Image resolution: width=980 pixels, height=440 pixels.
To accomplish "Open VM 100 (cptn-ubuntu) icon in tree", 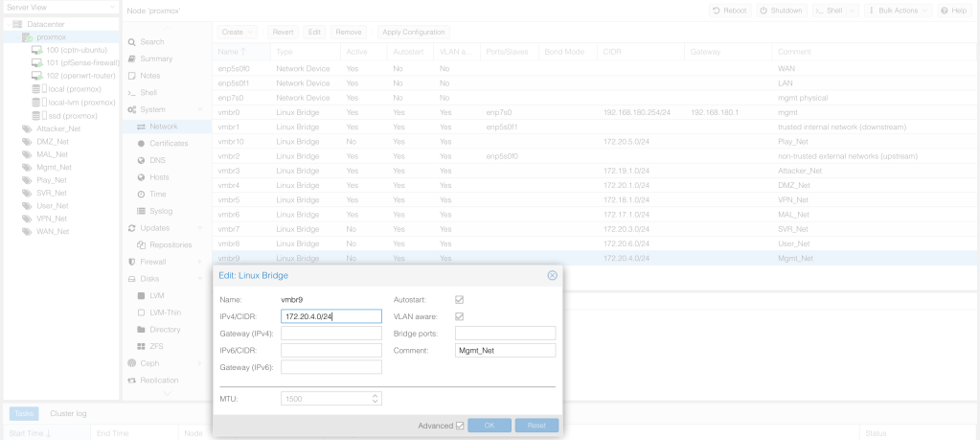I will (x=36, y=49).
